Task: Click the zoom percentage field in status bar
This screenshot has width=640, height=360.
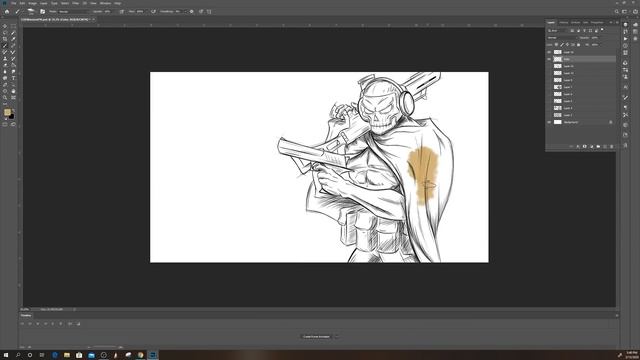Action: point(24,309)
